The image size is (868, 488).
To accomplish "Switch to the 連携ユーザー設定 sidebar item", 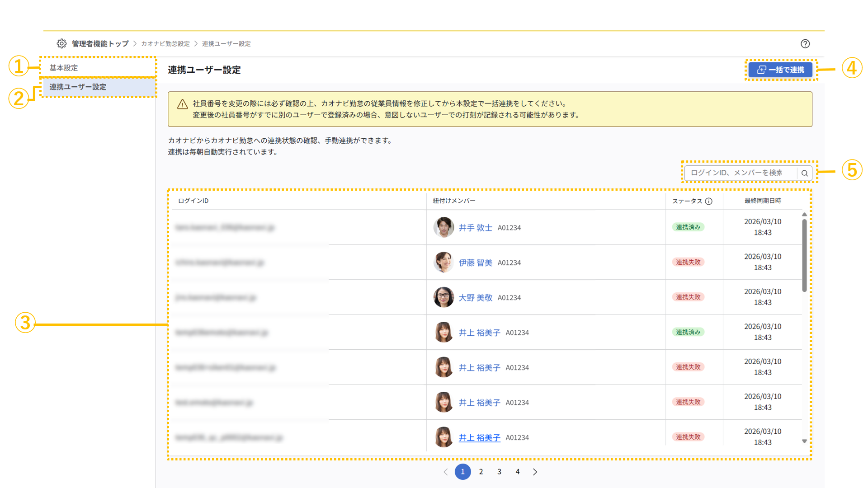I will click(x=78, y=87).
